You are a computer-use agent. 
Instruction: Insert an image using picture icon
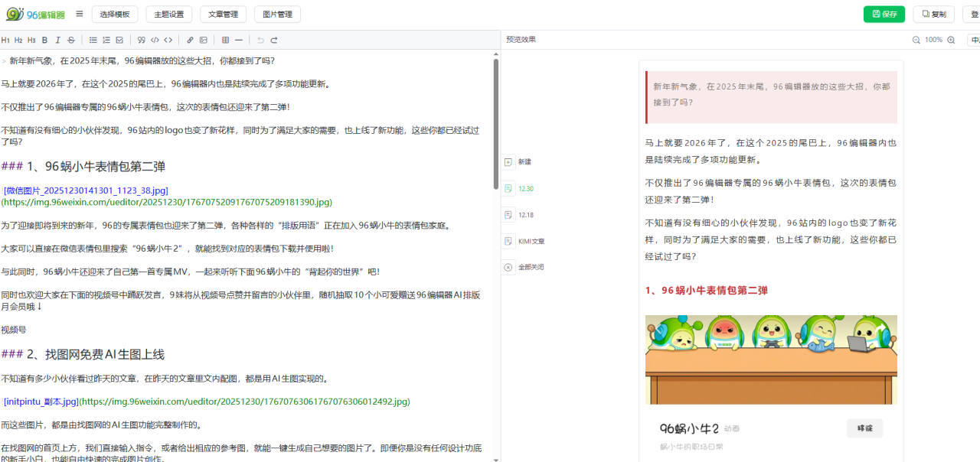tap(204, 40)
